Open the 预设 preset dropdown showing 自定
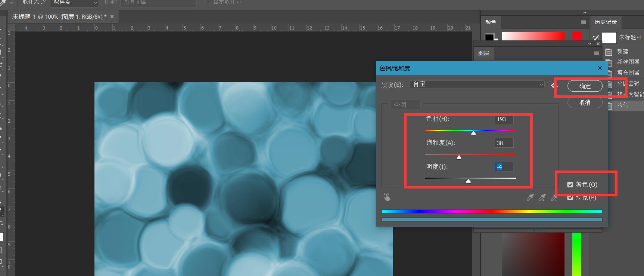 477,84
